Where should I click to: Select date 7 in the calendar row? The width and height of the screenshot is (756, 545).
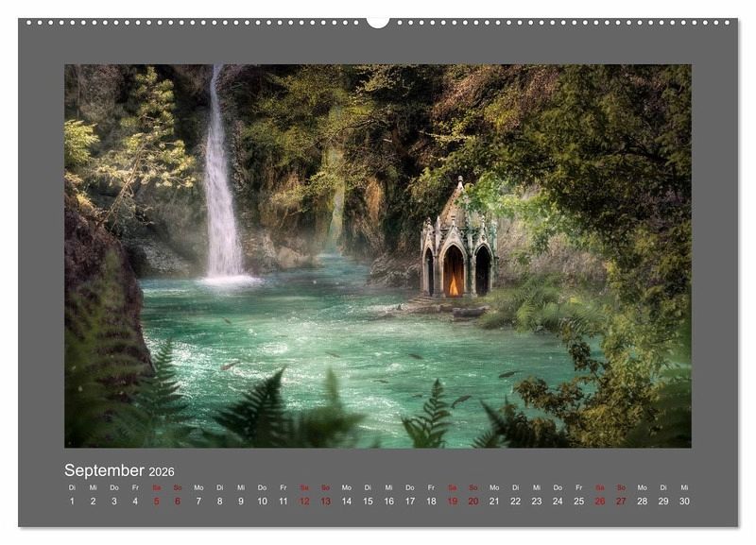pyautogui.click(x=198, y=502)
